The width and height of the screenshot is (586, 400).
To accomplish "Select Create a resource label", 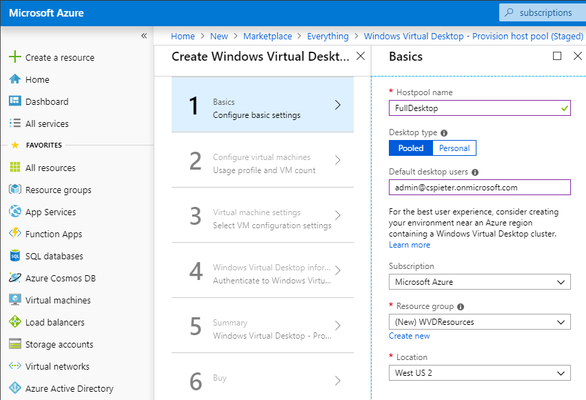I will click(60, 58).
